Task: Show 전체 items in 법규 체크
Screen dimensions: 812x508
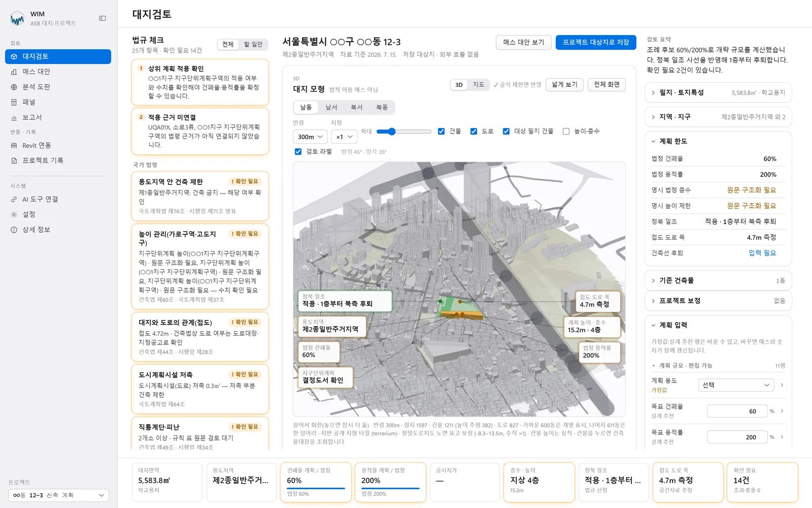Action: pos(228,45)
